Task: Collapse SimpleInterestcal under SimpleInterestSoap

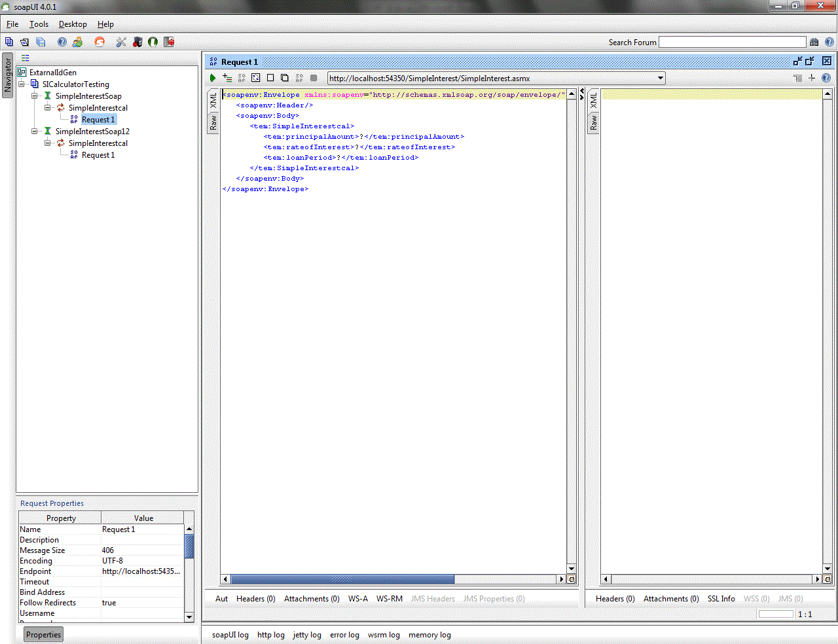Action: pyautogui.click(x=48, y=108)
